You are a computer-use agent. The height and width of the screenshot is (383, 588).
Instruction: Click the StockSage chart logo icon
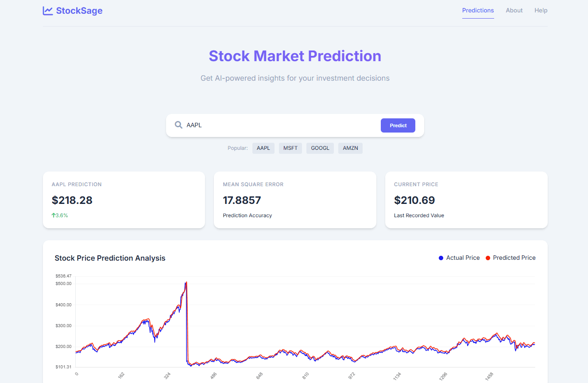48,11
